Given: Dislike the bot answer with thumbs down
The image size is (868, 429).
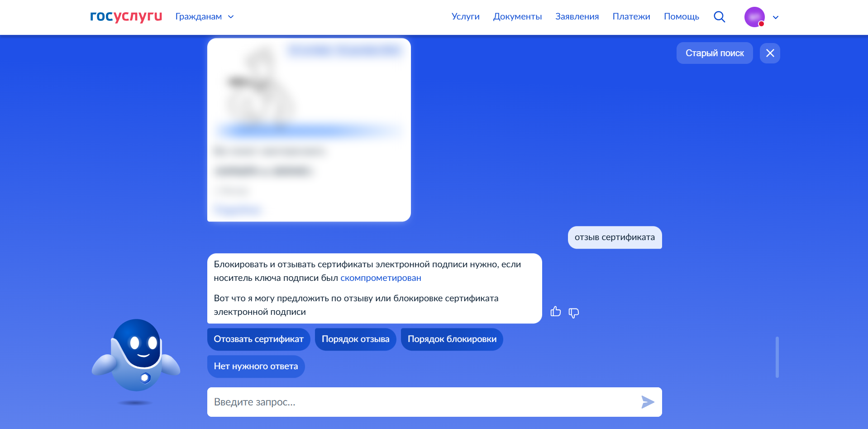Looking at the screenshot, I should (x=573, y=313).
